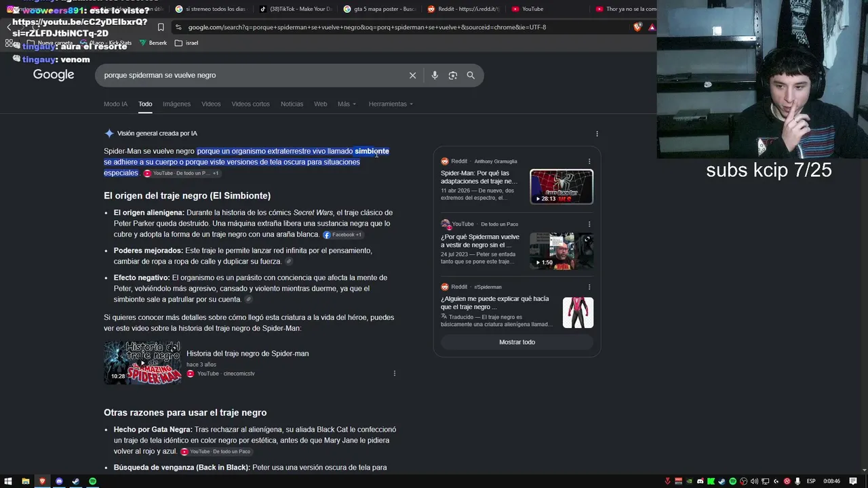Submit search with the magnifying glass icon
This screenshot has width=868, height=488.
coord(471,75)
